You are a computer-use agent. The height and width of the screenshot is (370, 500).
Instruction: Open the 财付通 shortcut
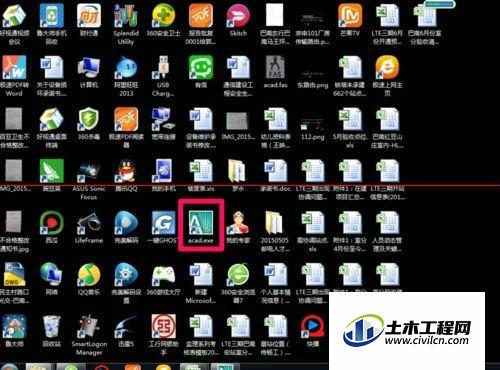pyautogui.click(x=89, y=15)
